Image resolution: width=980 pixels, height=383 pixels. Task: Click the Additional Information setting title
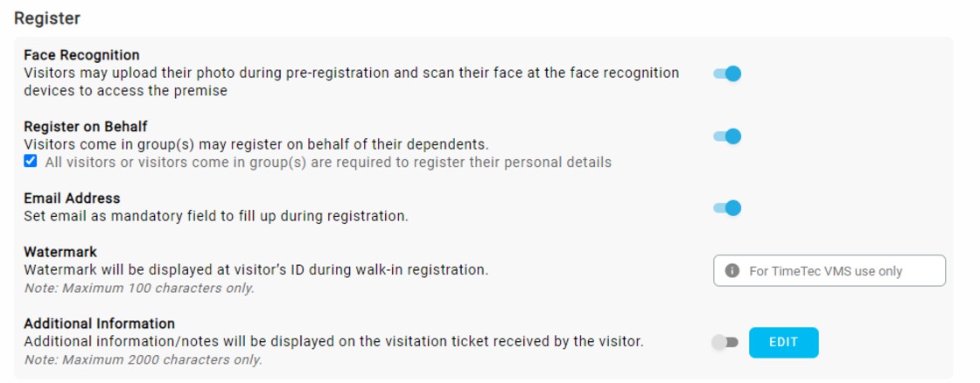point(99,324)
